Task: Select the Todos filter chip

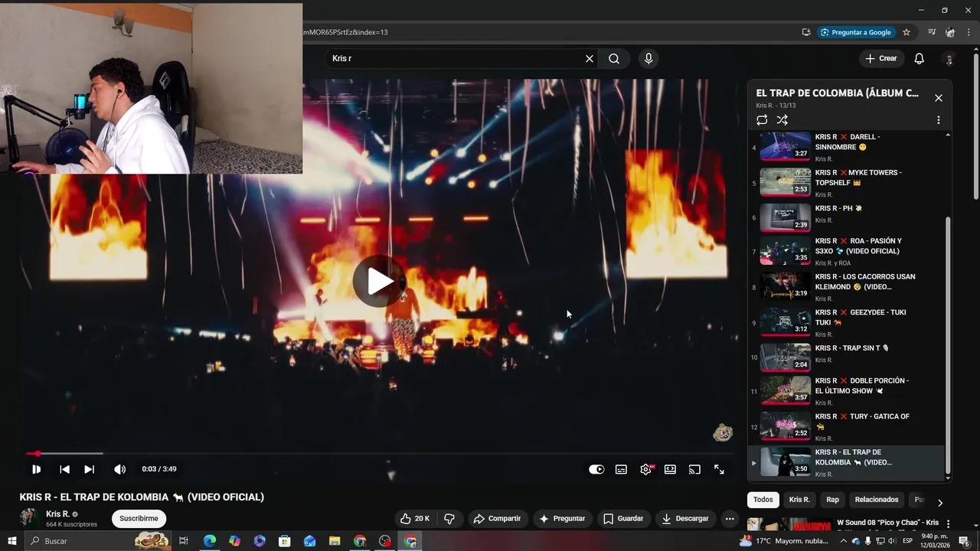Action: 763,500
